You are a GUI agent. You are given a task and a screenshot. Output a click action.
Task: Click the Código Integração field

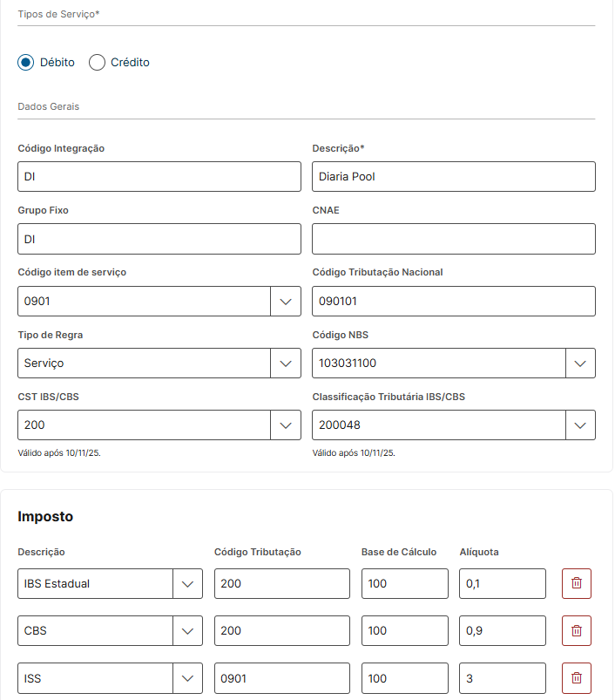point(159,177)
